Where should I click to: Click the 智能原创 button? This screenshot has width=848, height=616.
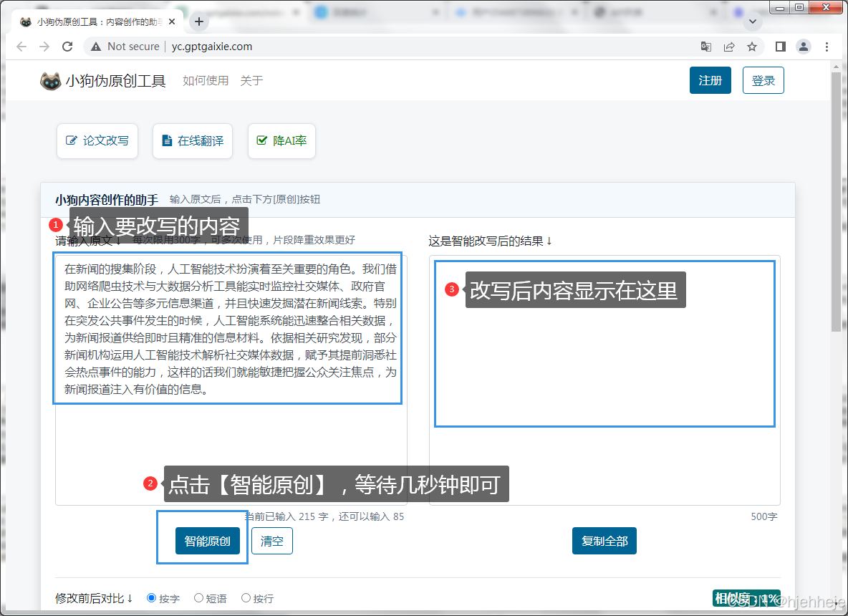[x=207, y=541]
